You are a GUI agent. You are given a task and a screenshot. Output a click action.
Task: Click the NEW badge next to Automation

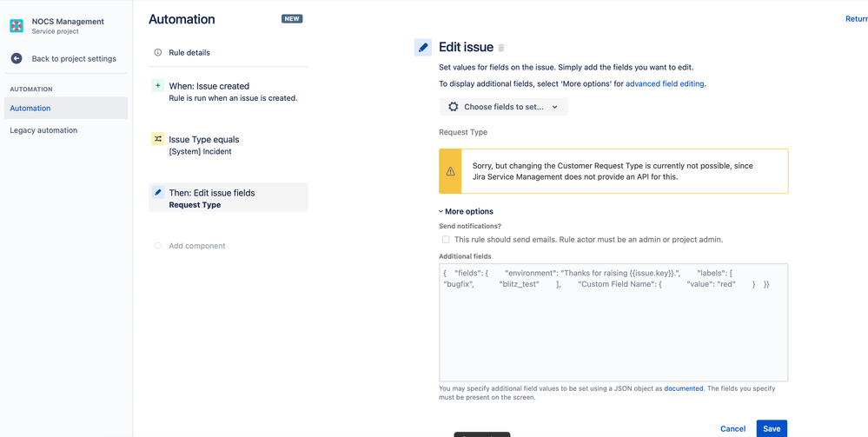(x=292, y=19)
